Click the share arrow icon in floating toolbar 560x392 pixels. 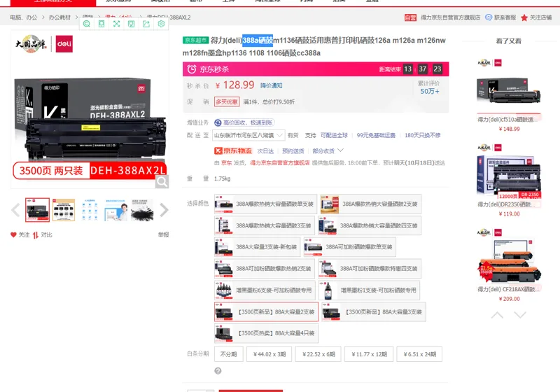pos(146,24)
